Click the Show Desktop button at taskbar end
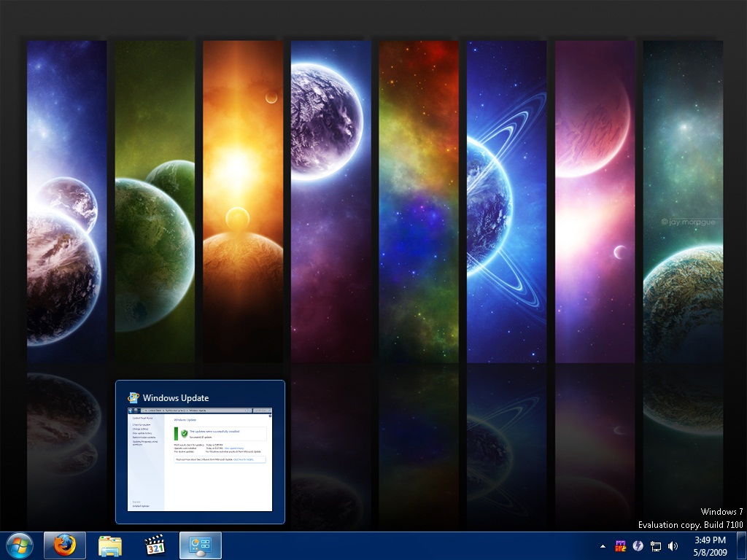The height and width of the screenshot is (560, 747). pos(741,545)
